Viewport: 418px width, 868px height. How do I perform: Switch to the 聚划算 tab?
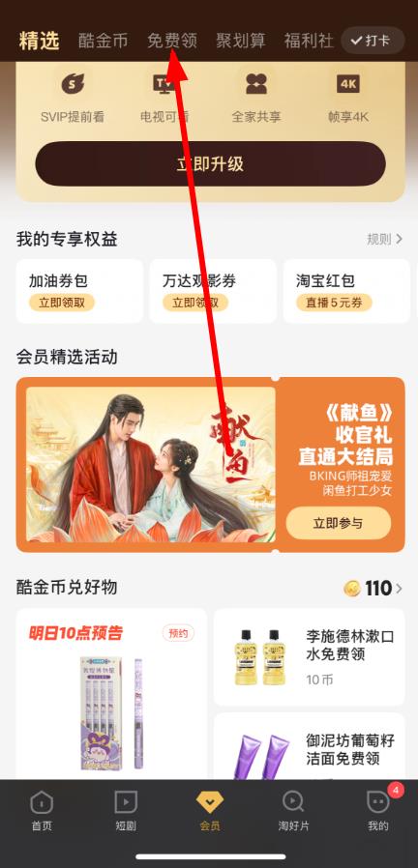click(x=241, y=41)
